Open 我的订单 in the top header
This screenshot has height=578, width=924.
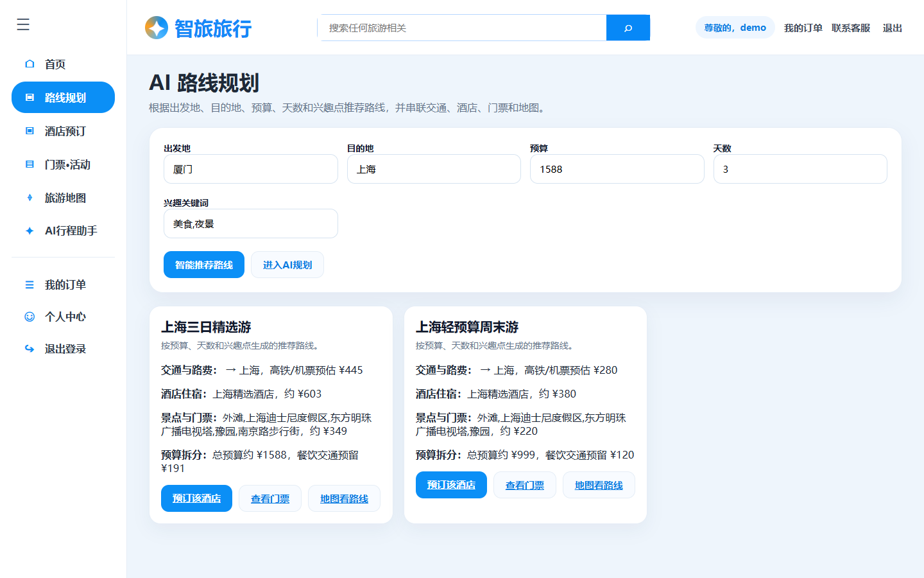coord(803,28)
